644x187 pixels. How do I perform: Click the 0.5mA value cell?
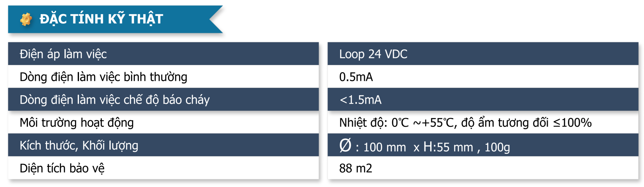[x=483, y=77]
